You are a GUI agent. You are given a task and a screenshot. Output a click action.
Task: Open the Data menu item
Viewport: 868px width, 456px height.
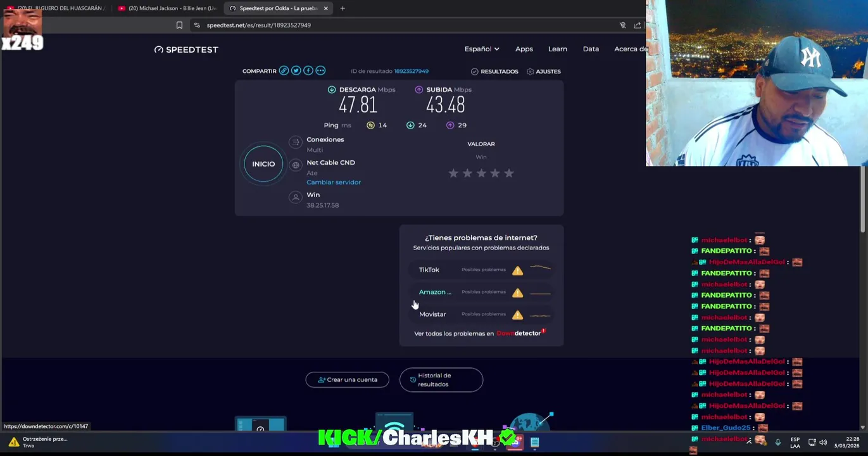point(591,49)
